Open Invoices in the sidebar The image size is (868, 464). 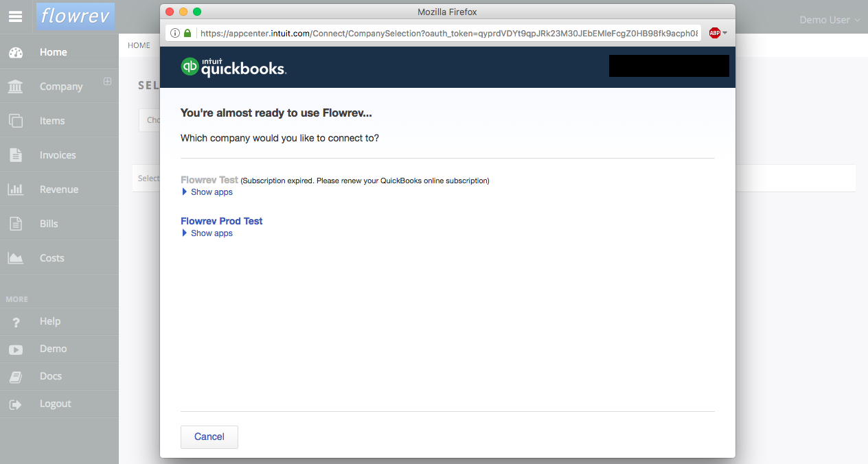(x=59, y=155)
